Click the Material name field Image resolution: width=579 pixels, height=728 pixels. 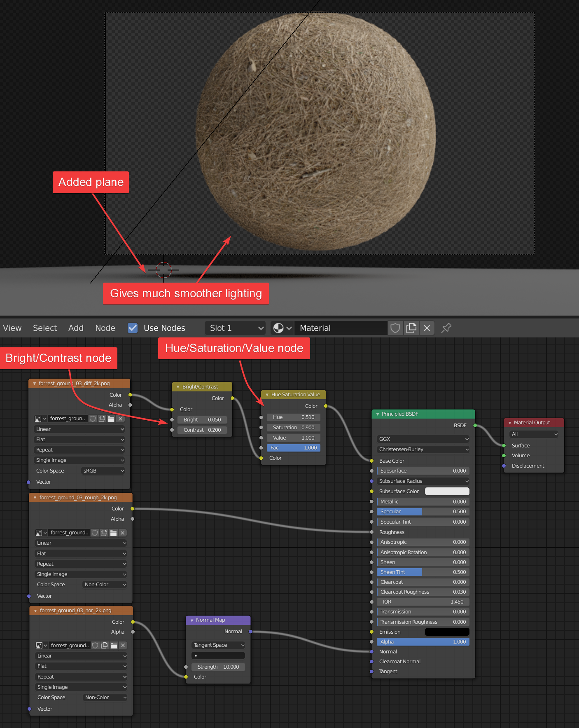click(x=341, y=328)
